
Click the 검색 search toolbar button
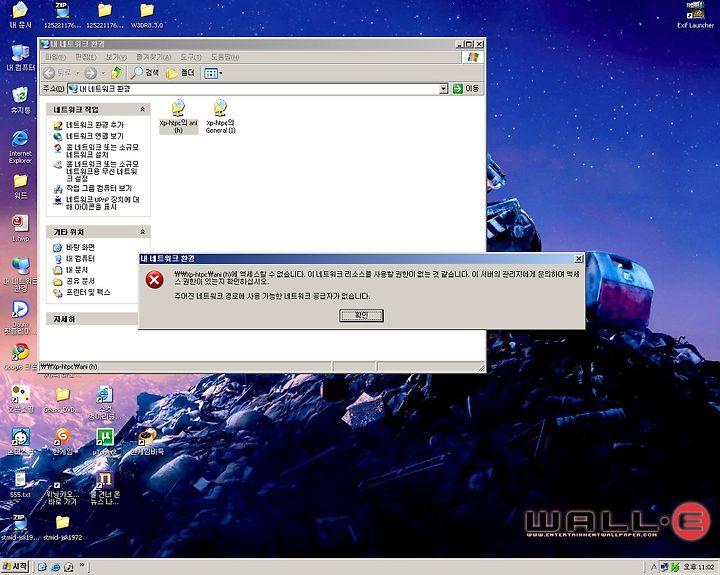point(145,73)
